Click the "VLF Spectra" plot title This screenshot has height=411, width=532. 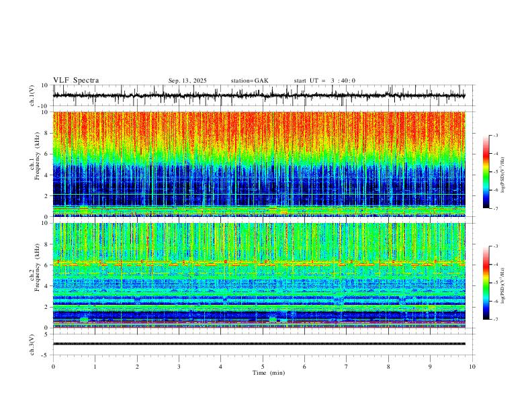(x=76, y=81)
